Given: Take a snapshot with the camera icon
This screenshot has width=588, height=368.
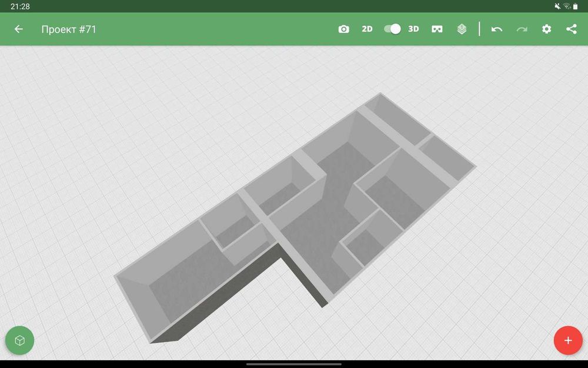Looking at the screenshot, I should [343, 29].
